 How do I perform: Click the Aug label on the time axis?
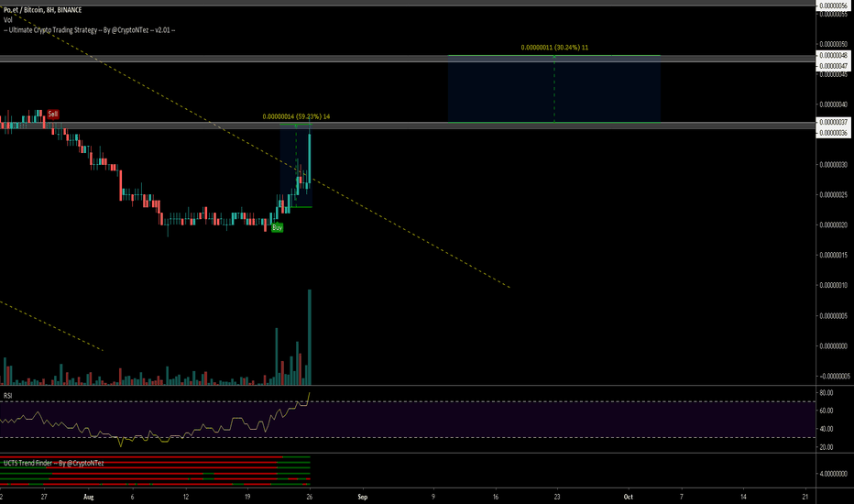tap(88, 497)
